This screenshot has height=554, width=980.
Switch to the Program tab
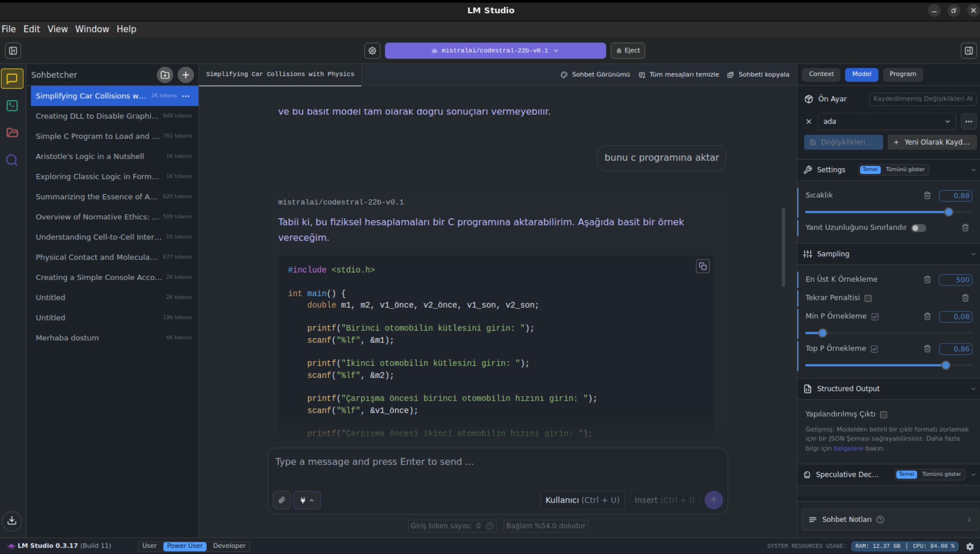pos(903,74)
